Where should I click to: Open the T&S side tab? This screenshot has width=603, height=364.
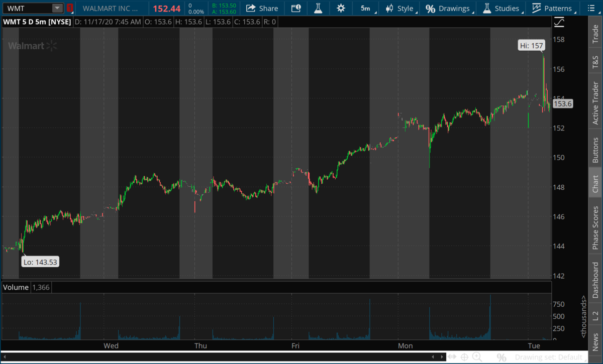pos(595,63)
